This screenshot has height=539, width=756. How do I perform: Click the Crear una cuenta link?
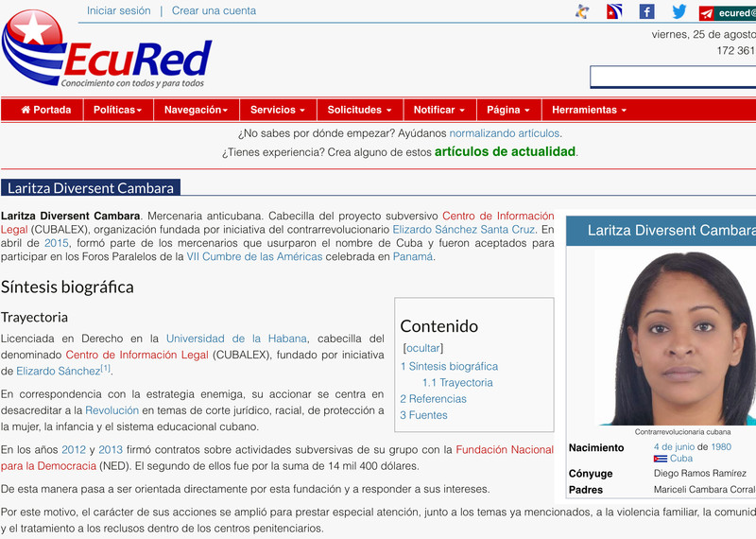click(214, 10)
